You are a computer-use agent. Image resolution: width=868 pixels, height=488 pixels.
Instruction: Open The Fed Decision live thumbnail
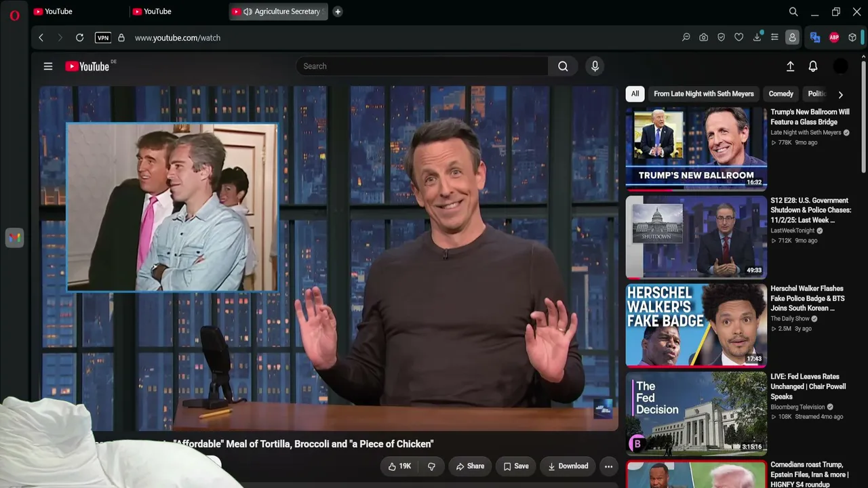click(696, 413)
